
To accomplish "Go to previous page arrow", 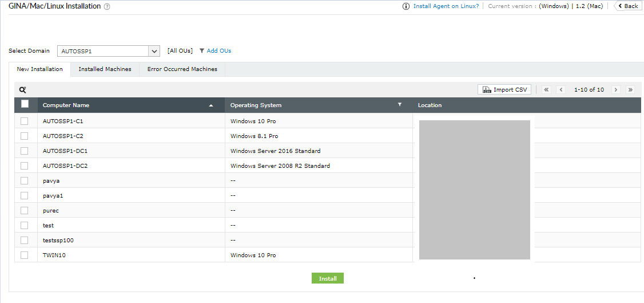I will click(560, 89).
